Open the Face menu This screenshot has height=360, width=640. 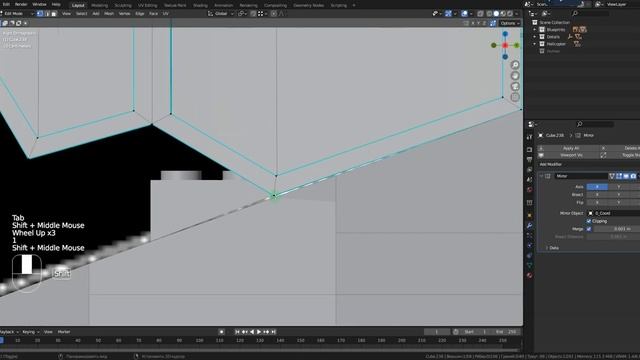click(x=153, y=13)
